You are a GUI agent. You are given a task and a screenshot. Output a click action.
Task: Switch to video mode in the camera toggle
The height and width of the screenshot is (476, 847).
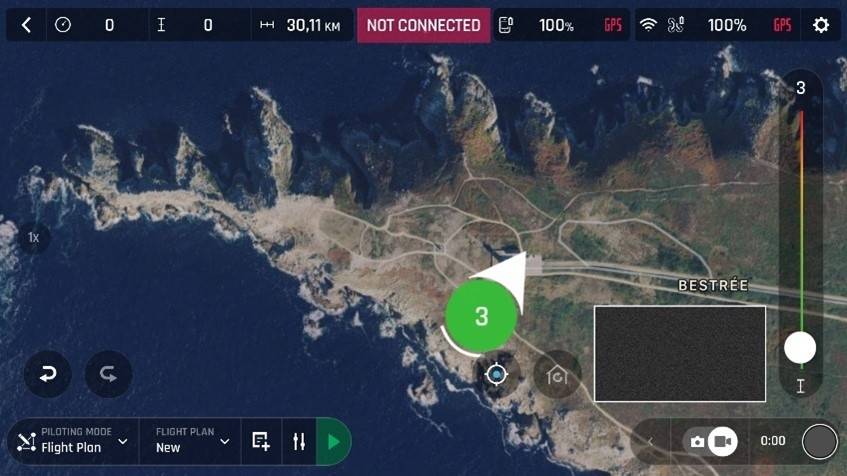(723, 441)
